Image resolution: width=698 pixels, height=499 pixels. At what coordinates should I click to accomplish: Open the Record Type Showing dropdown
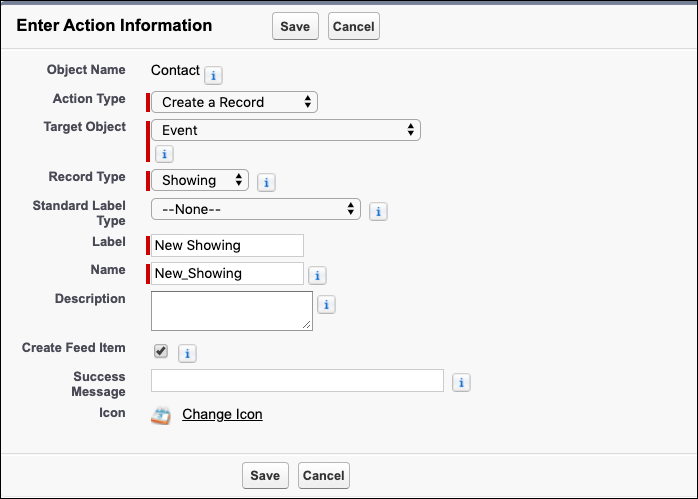pyautogui.click(x=200, y=180)
